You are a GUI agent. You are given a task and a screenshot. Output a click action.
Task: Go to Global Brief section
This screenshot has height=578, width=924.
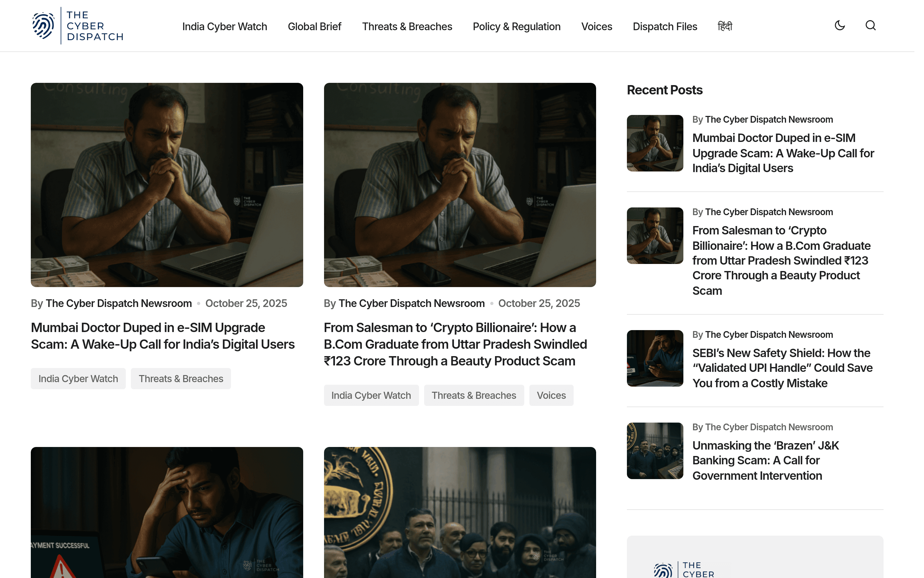click(314, 26)
